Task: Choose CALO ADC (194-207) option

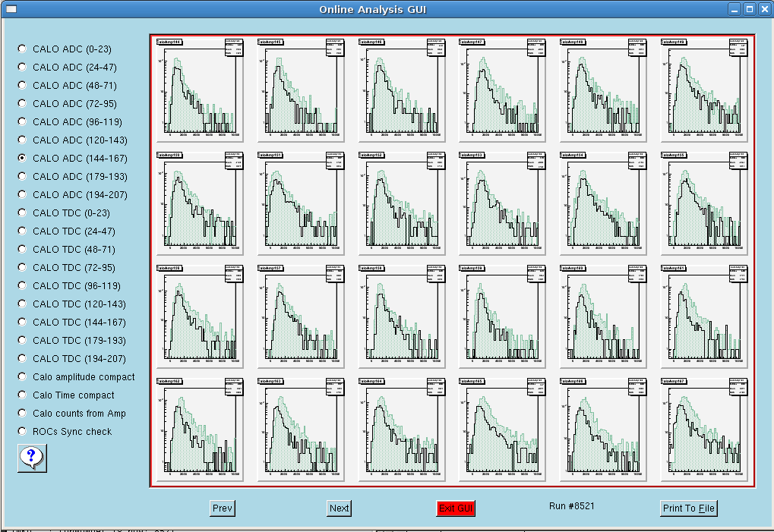Action: point(22,194)
